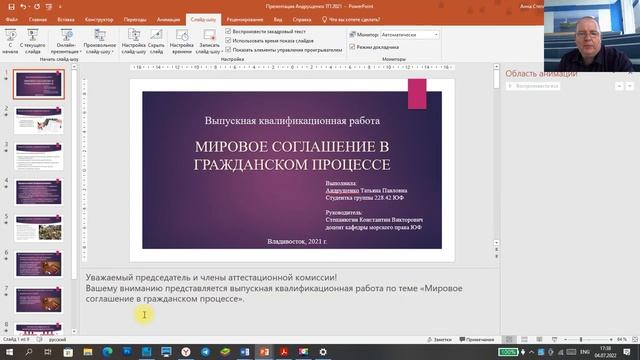Open the Рецензирование tab
640x360 pixels.
[x=245, y=19]
